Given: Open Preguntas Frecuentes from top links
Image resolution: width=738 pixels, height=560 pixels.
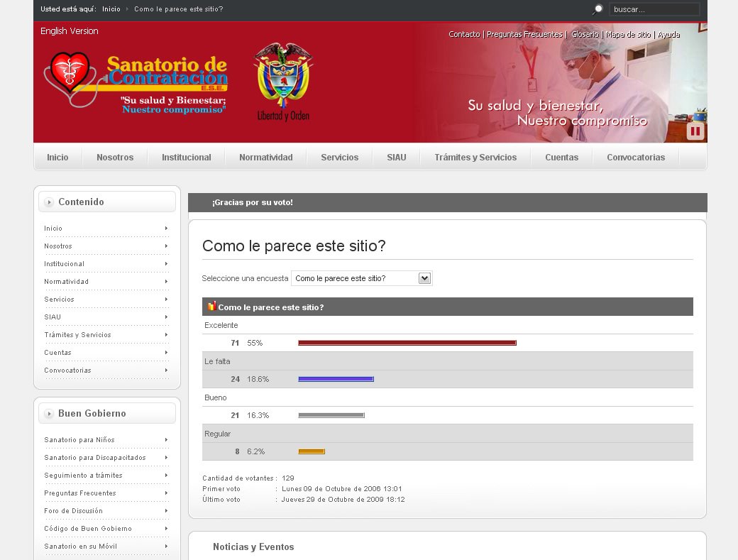Looking at the screenshot, I should [526, 34].
